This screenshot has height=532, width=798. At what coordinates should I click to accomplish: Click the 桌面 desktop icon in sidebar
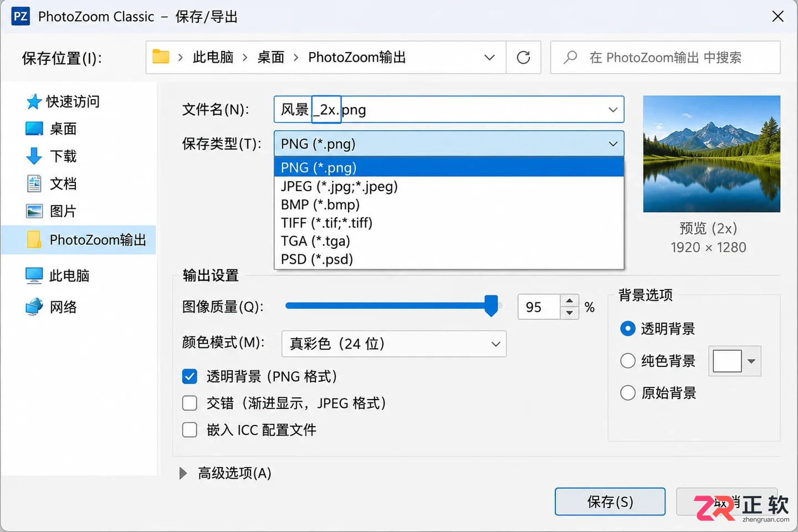tap(34, 129)
